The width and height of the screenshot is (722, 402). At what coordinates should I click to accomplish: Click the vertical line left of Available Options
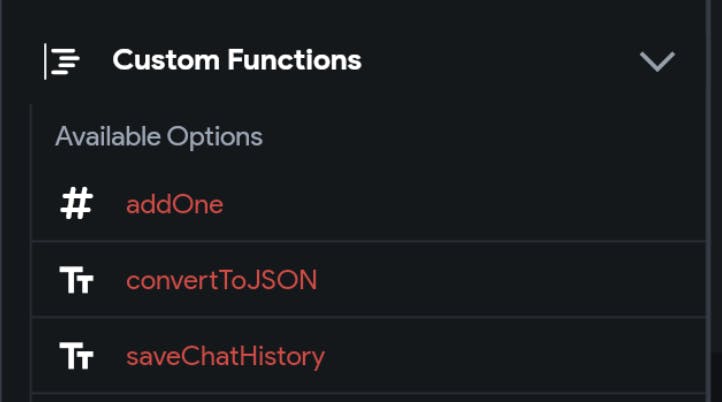coord(32,136)
